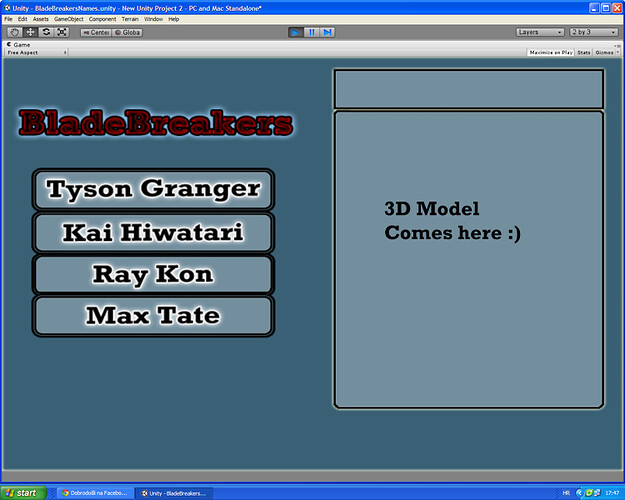Viewport: 625px width, 500px height.
Task: Toggle Maximize on Play
Action: click(551, 53)
